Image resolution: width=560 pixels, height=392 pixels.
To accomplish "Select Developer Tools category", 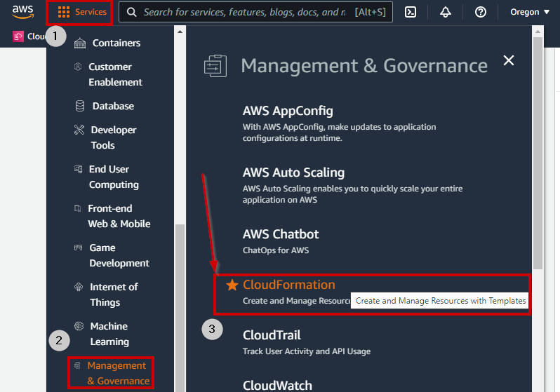I will (x=114, y=138).
